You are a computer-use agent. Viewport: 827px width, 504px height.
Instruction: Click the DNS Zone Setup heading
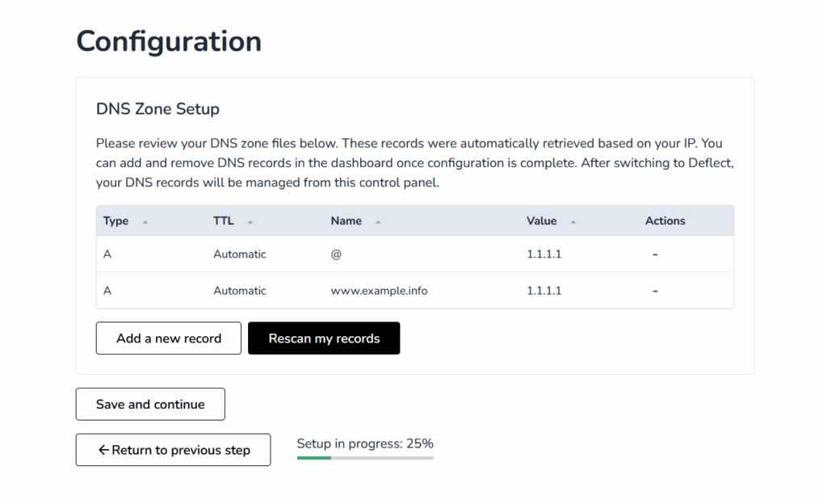(157, 108)
